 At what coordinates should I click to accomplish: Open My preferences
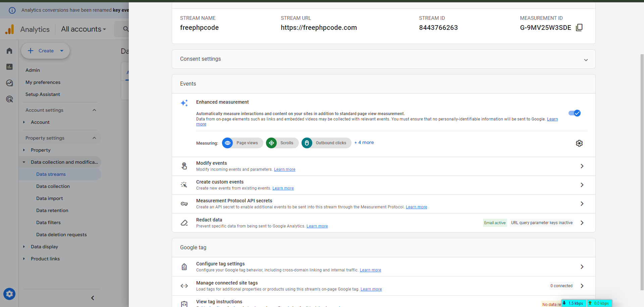43,82
